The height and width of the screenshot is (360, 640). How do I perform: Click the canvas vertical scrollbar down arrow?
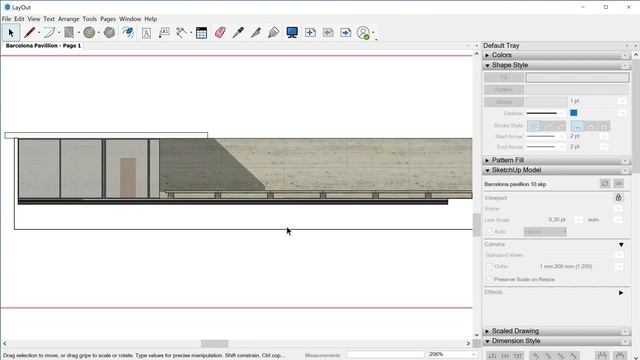(476, 335)
